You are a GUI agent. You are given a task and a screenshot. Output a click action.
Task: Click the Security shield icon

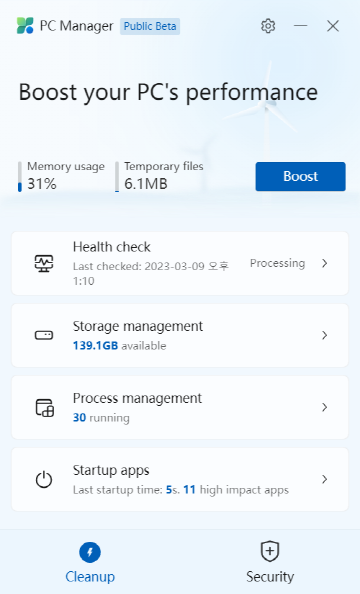(270, 551)
